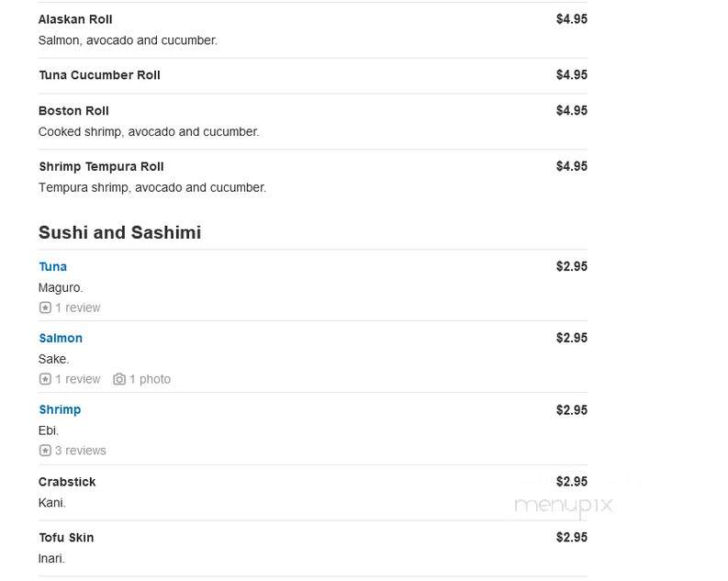Click the $4.95 price of Alaskan Roll
728x581 pixels.
coord(572,19)
